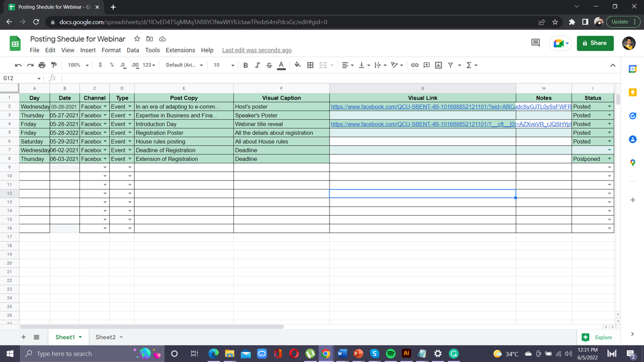Image resolution: width=644 pixels, height=362 pixels.
Task: Open the Format menu
Action: click(111, 50)
